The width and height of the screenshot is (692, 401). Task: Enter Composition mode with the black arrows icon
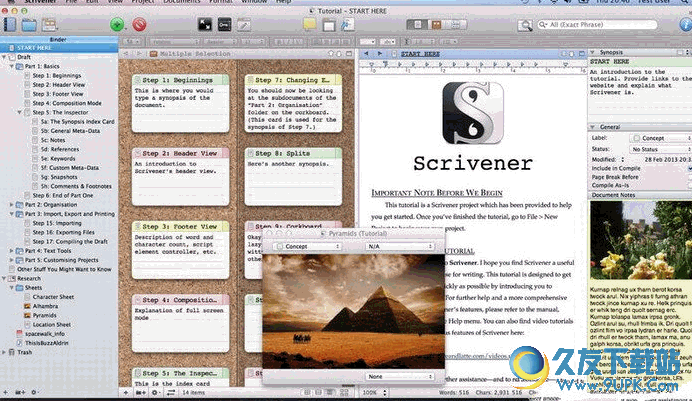click(x=205, y=24)
